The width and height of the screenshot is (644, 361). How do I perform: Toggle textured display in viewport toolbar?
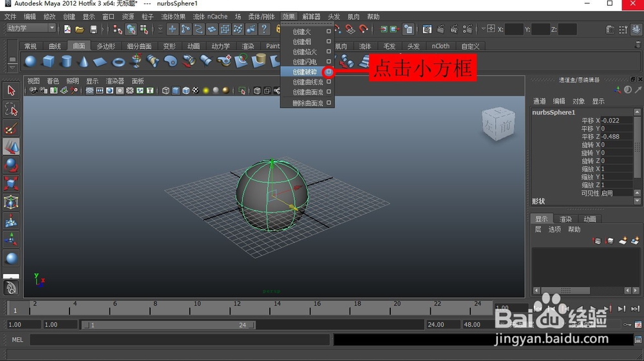point(196,91)
